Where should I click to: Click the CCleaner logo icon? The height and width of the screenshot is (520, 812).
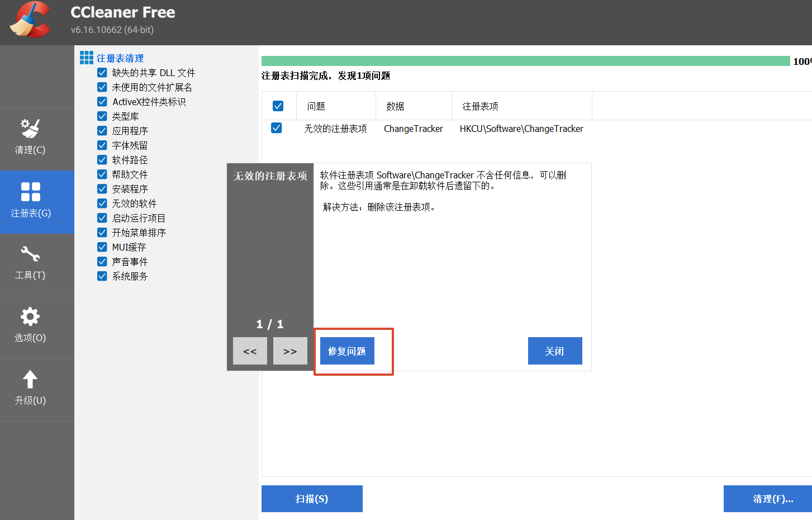tap(30, 20)
